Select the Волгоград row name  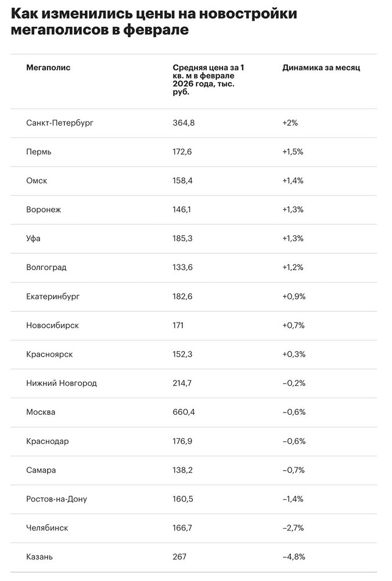pos(46,267)
